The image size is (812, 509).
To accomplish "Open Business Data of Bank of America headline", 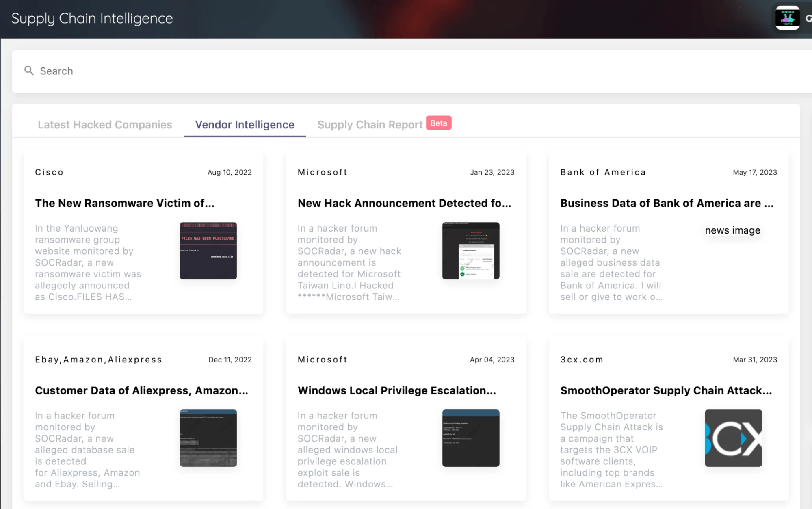I will point(667,203).
